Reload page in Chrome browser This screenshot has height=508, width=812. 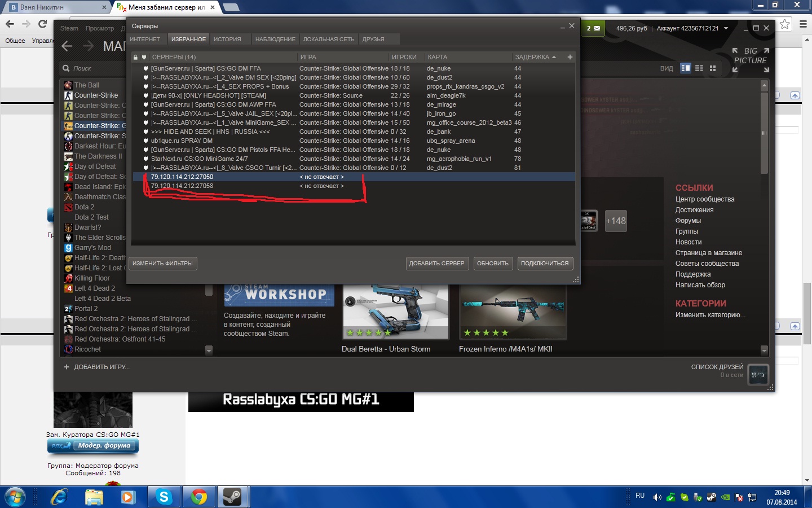[x=42, y=24]
